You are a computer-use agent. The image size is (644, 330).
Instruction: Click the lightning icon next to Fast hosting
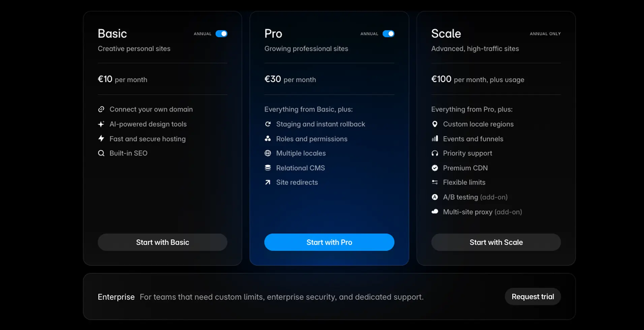pos(101,139)
